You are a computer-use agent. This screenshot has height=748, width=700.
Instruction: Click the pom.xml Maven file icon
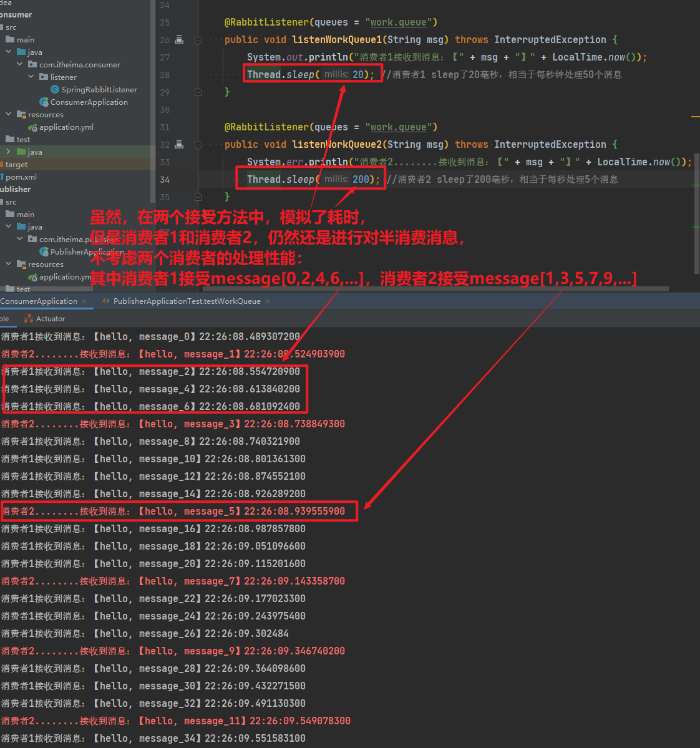click(2, 177)
